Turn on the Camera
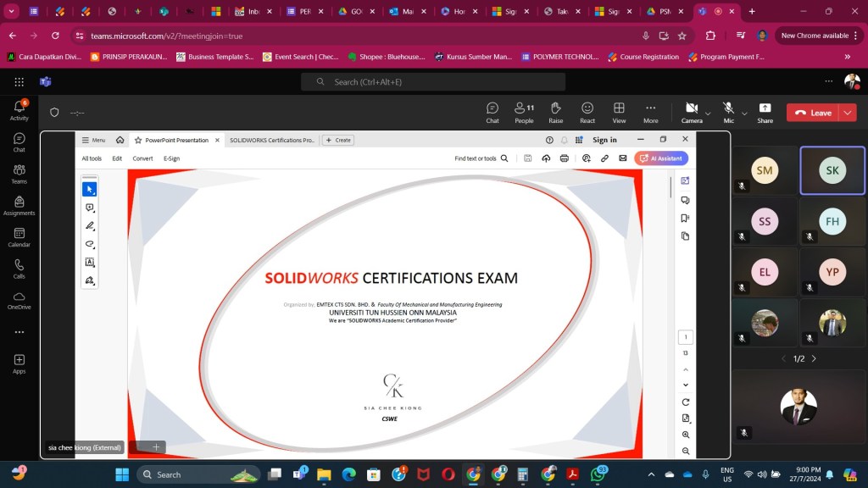The height and width of the screenshot is (488, 868). [x=691, y=111]
